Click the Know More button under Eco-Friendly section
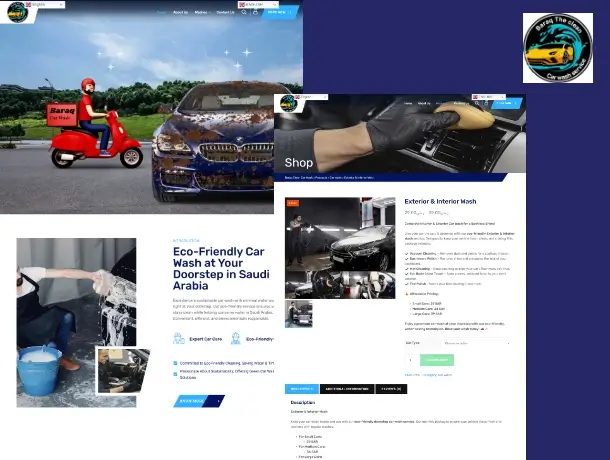The height and width of the screenshot is (460, 610). 199,401
